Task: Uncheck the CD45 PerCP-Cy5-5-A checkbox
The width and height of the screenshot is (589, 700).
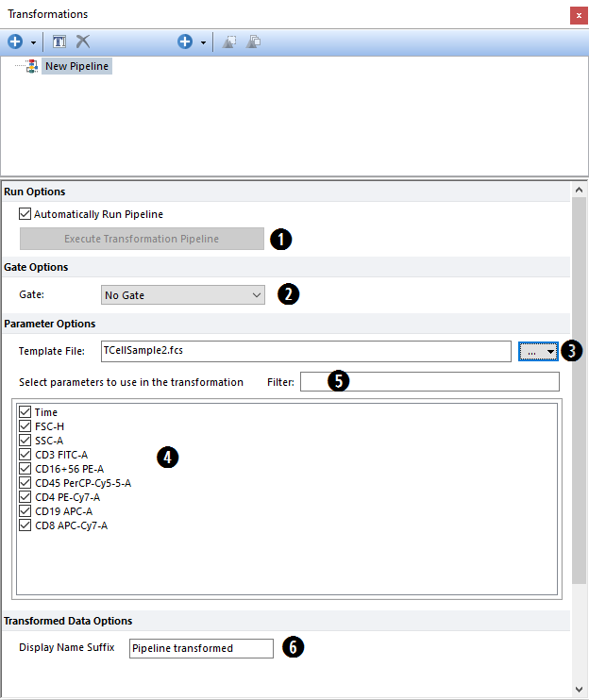Action: [x=25, y=483]
